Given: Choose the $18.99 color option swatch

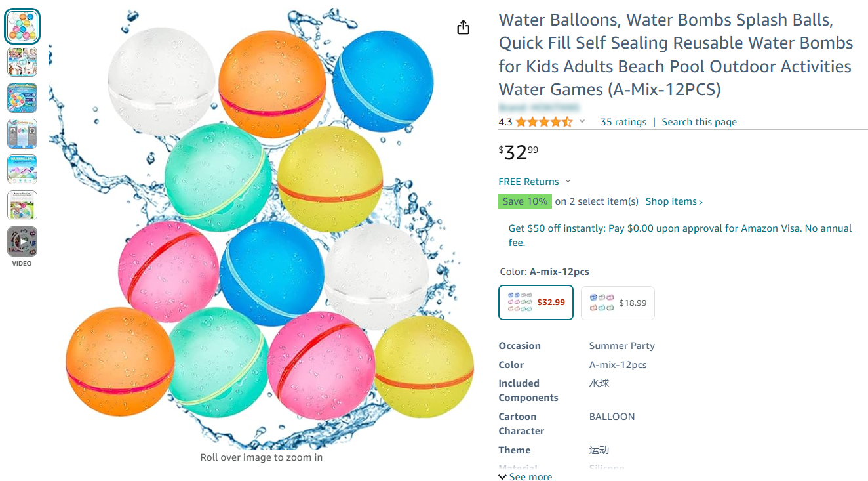Looking at the screenshot, I should point(618,303).
